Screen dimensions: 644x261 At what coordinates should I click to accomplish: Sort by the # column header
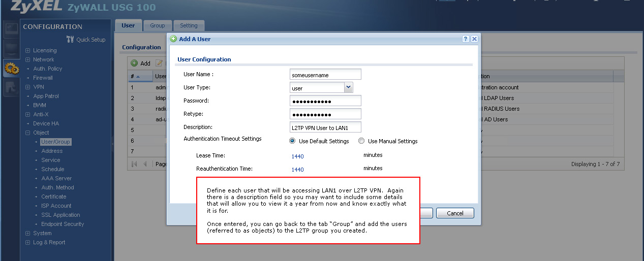click(139, 76)
